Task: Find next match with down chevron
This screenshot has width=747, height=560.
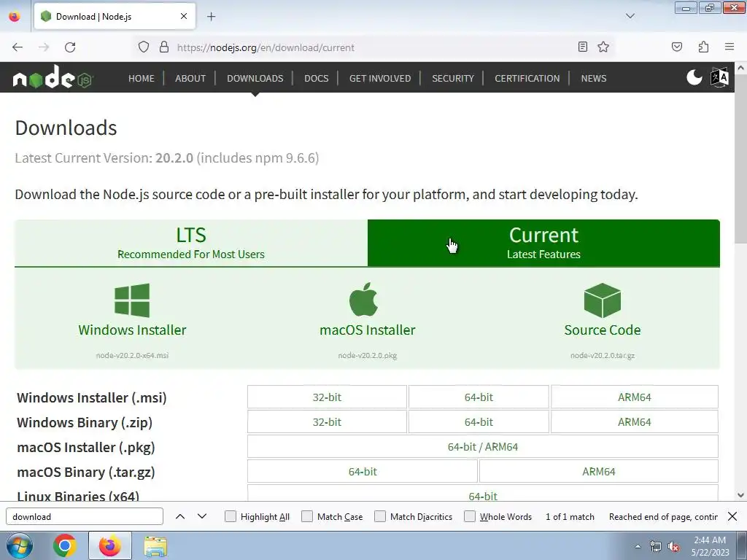Action: pyautogui.click(x=202, y=516)
